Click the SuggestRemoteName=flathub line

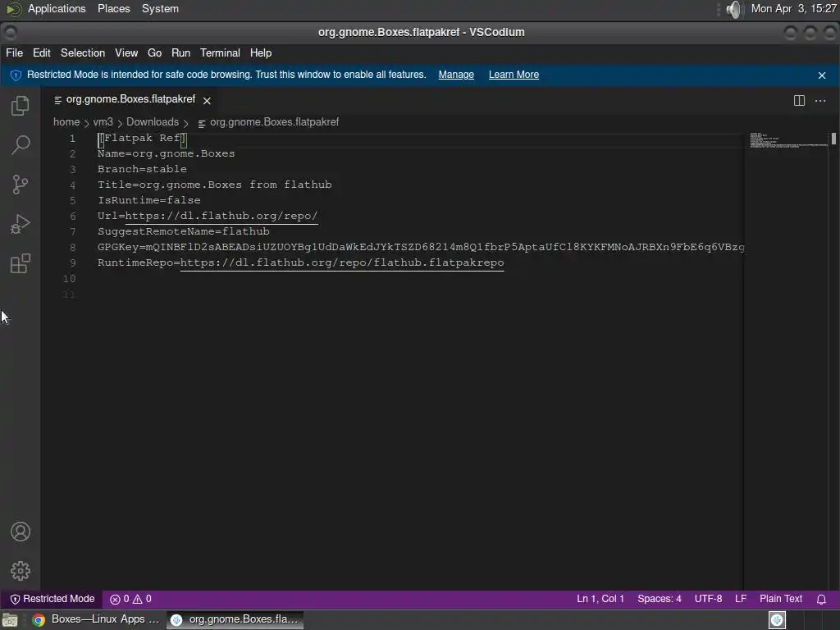(x=183, y=231)
